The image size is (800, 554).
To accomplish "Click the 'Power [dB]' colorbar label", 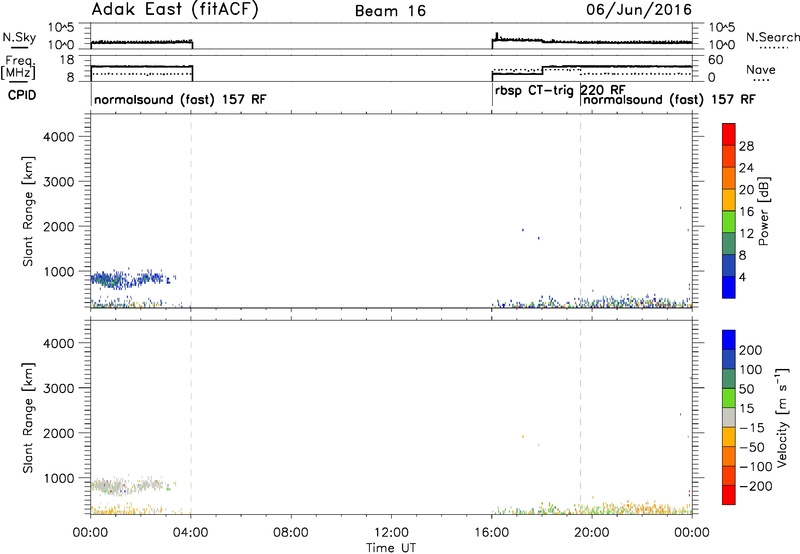I will (x=763, y=211).
